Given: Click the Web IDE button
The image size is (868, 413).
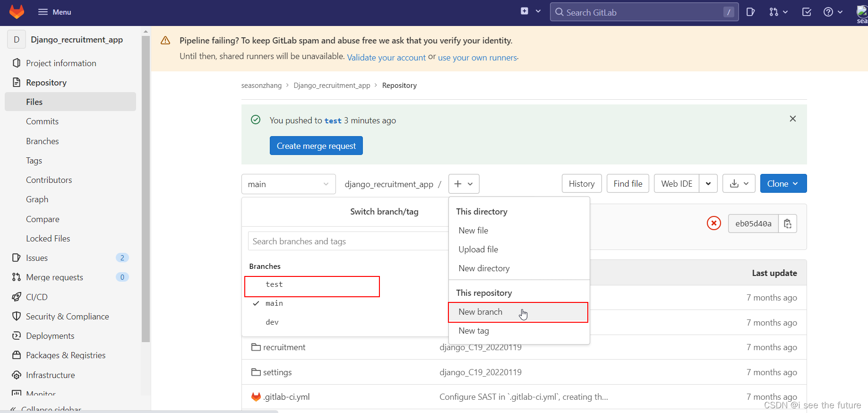Looking at the screenshot, I should (x=677, y=183).
